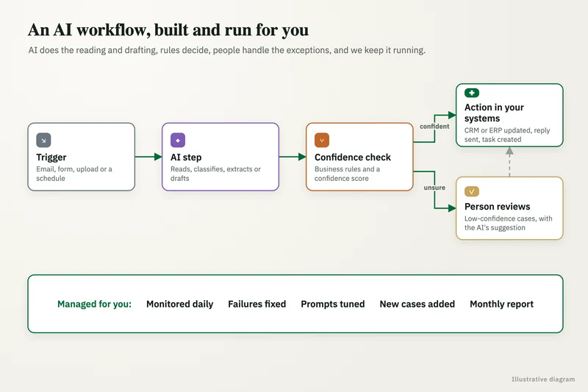
Task: Select the Person reviews card heading
Action: pyautogui.click(x=498, y=207)
